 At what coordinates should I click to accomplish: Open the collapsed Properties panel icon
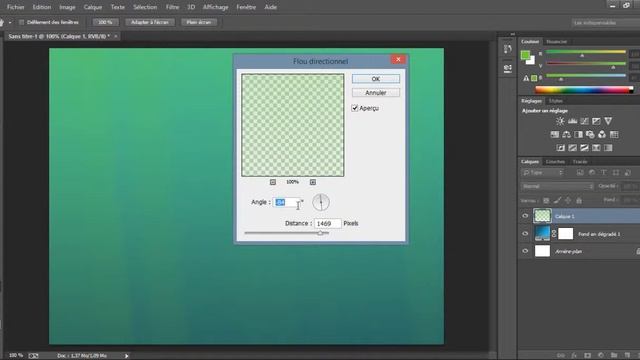click(507, 68)
